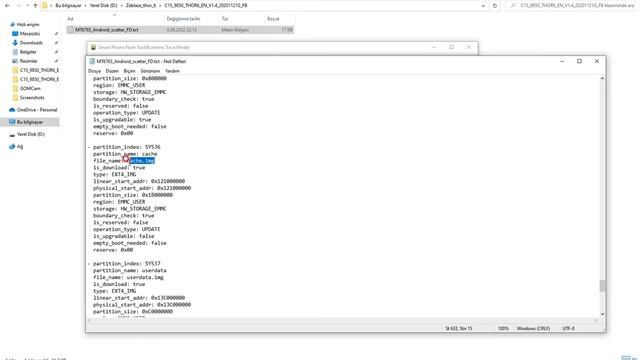Open the Görünüm menu in Notepad
The width and height of the screenshot is (640, 360).
(150, 71)
